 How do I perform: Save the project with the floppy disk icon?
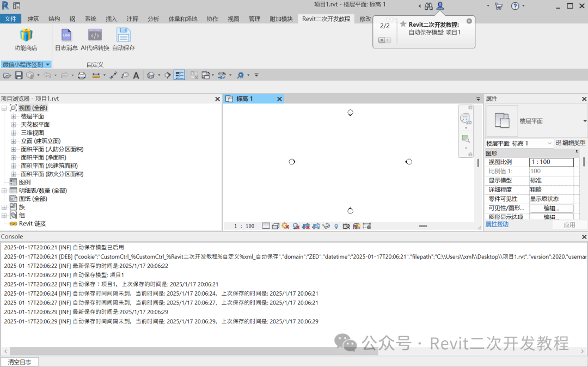tap(19, 75)
